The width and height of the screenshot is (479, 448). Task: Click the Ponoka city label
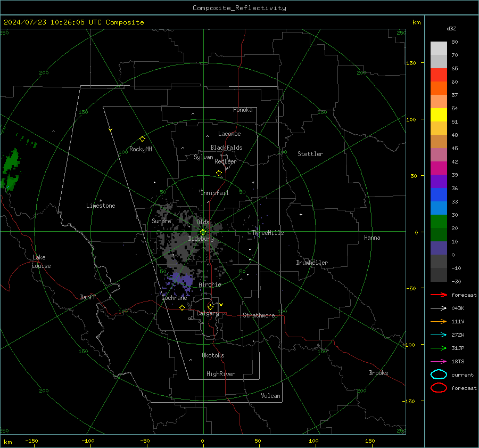(243, 110)
